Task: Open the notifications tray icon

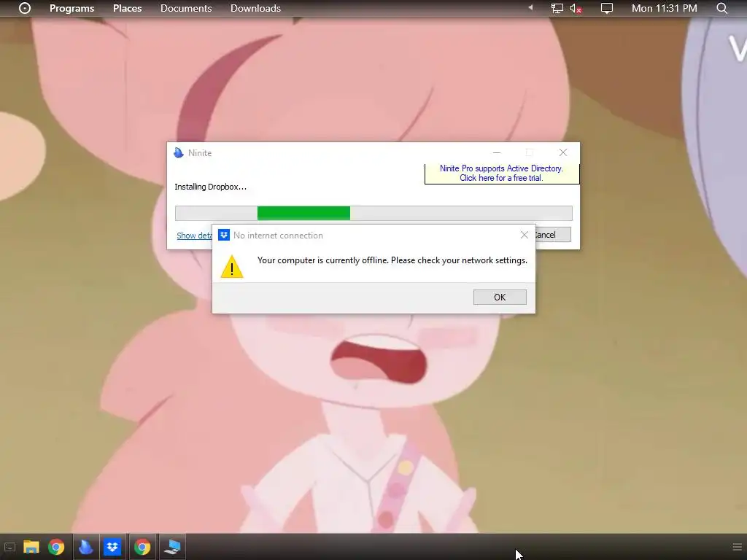Action: point(606,8)
